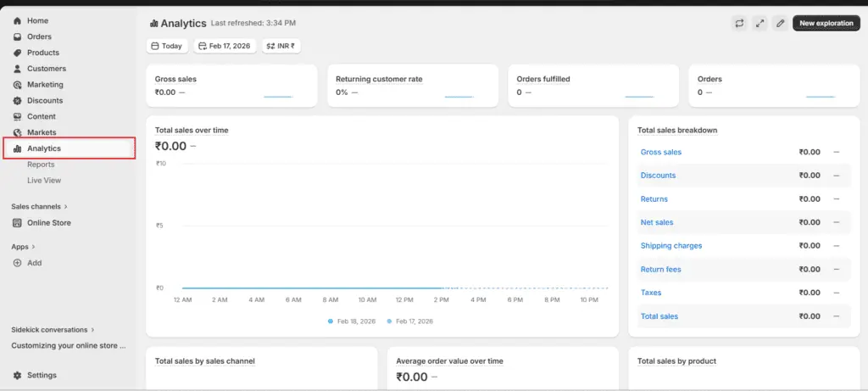Viewport: 868px width, 391px height.
Task: Click the Analytics bar chart sidebar icon
Action: pyautogui.click(x=17, y=149)
